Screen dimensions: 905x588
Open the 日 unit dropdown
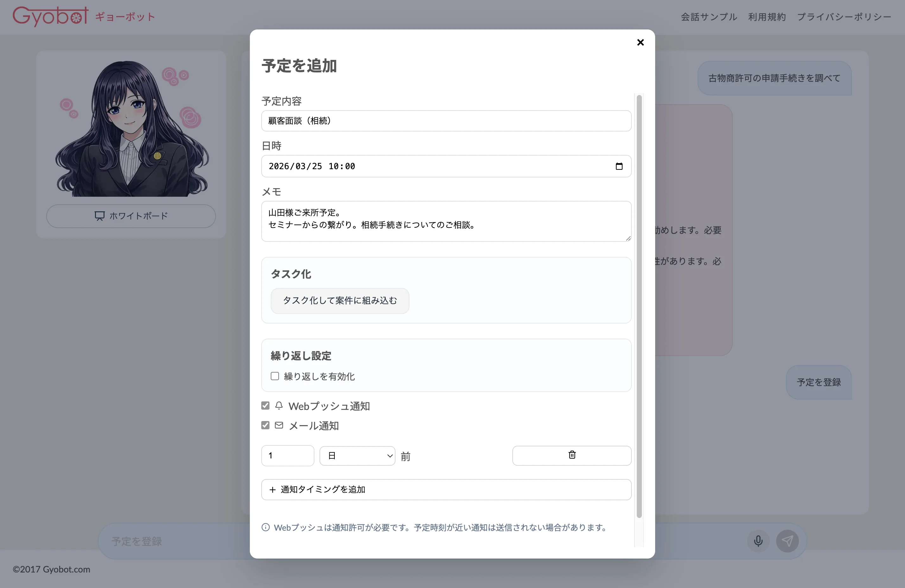357,456
